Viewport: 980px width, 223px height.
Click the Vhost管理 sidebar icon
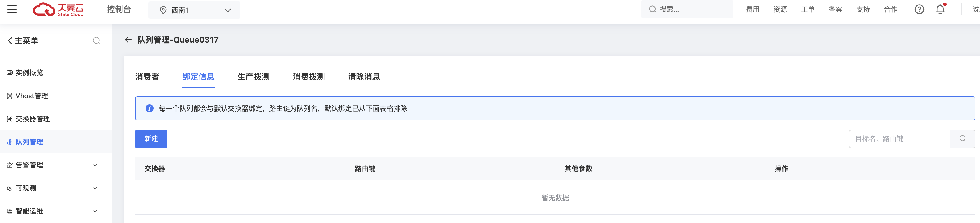9,96
